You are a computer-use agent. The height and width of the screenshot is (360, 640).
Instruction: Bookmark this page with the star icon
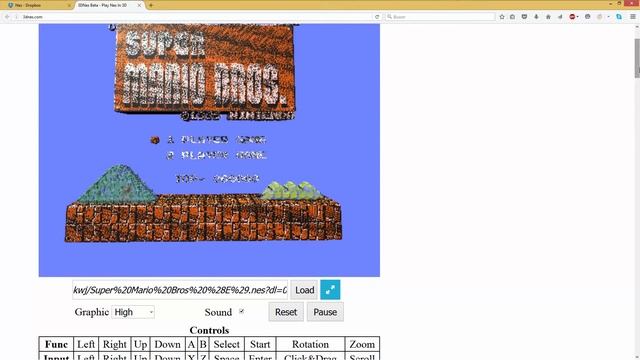coord(502,17)
